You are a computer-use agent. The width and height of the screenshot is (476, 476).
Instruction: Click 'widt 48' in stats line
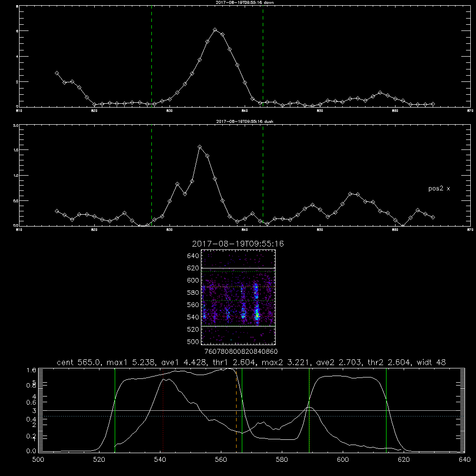(431, 362)
